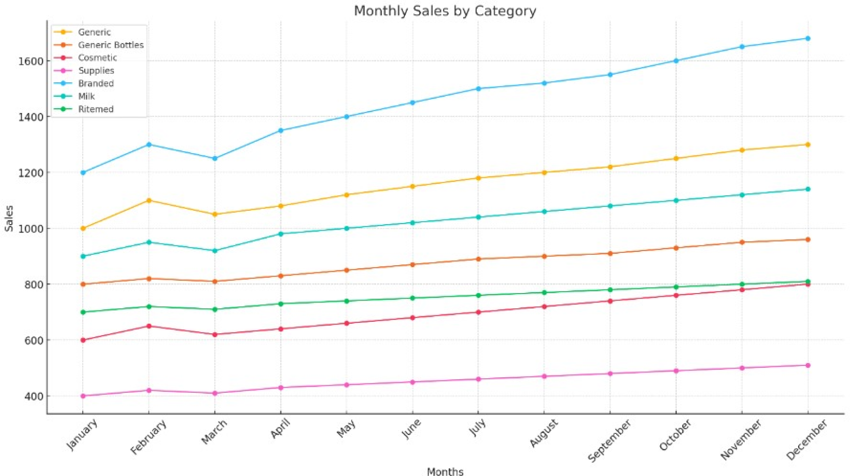The width and height of the screenshot is (868, 476).
Task: Click the September axis label
Action: (x=609, y=440)
